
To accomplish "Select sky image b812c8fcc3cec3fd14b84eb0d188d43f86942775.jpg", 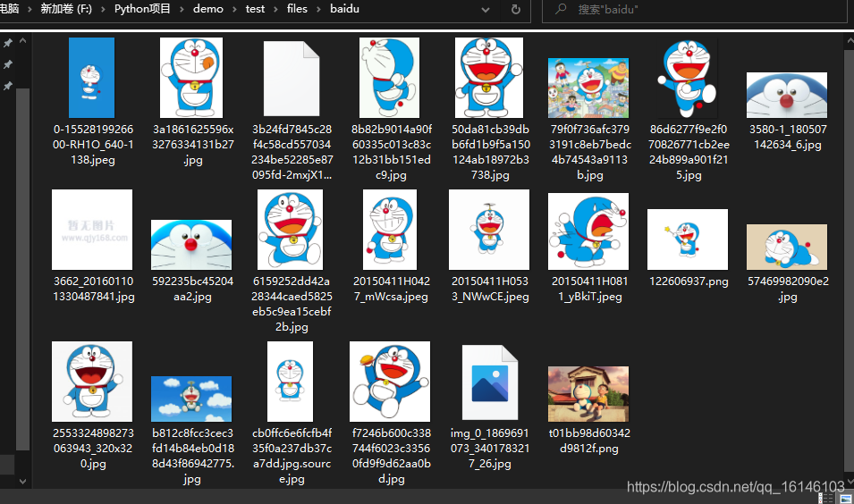I will click(191, 399).
